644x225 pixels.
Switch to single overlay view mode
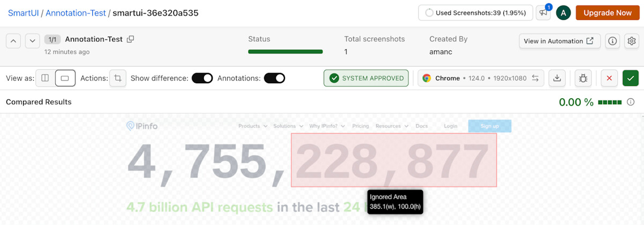pos(65,78)
